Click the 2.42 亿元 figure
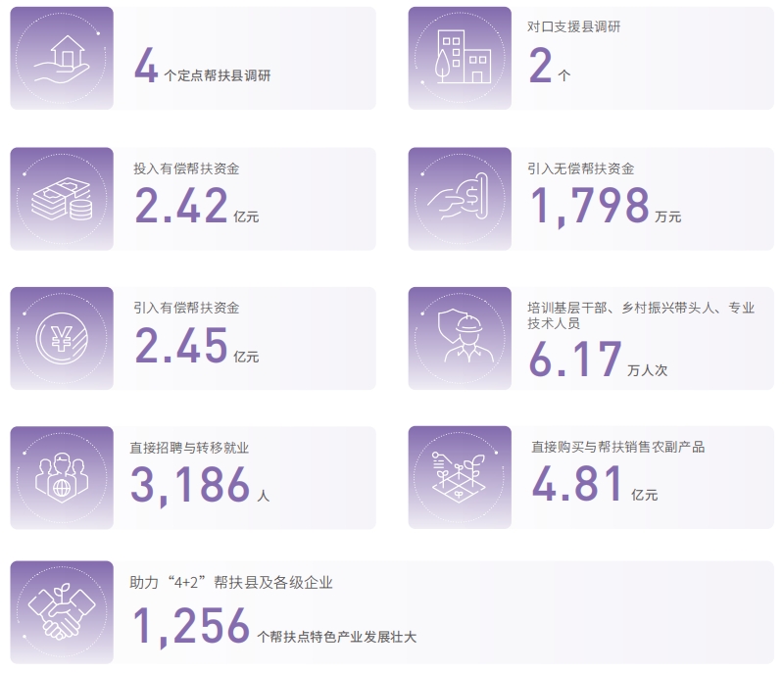 coord(196,208)
